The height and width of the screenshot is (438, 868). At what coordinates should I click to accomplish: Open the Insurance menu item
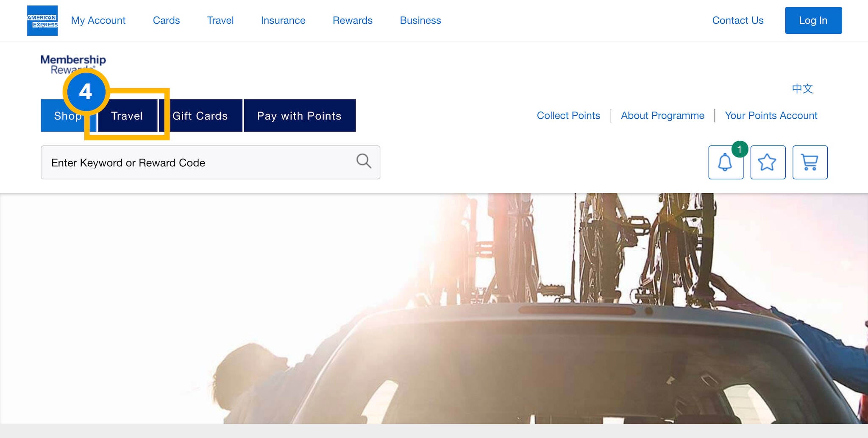coord(283,20)
